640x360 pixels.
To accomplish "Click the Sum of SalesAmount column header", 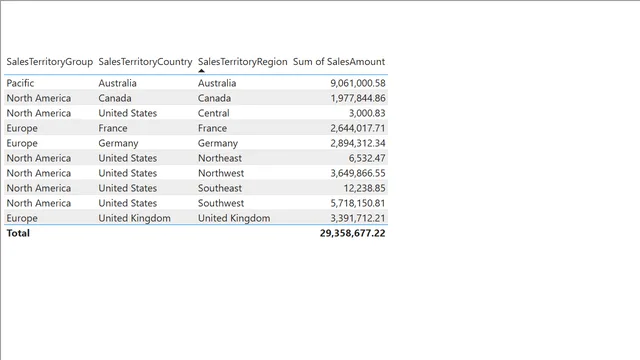I will 339,62.
